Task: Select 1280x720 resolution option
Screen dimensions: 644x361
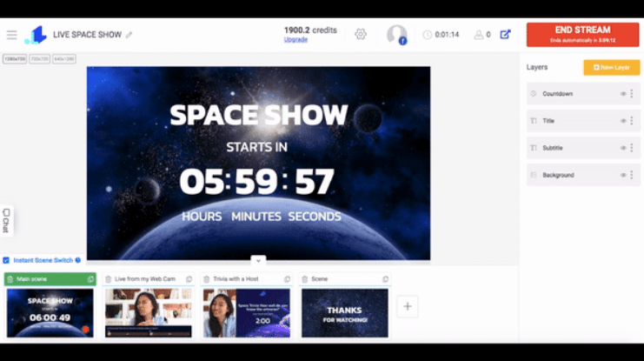Action: (15, 59)
